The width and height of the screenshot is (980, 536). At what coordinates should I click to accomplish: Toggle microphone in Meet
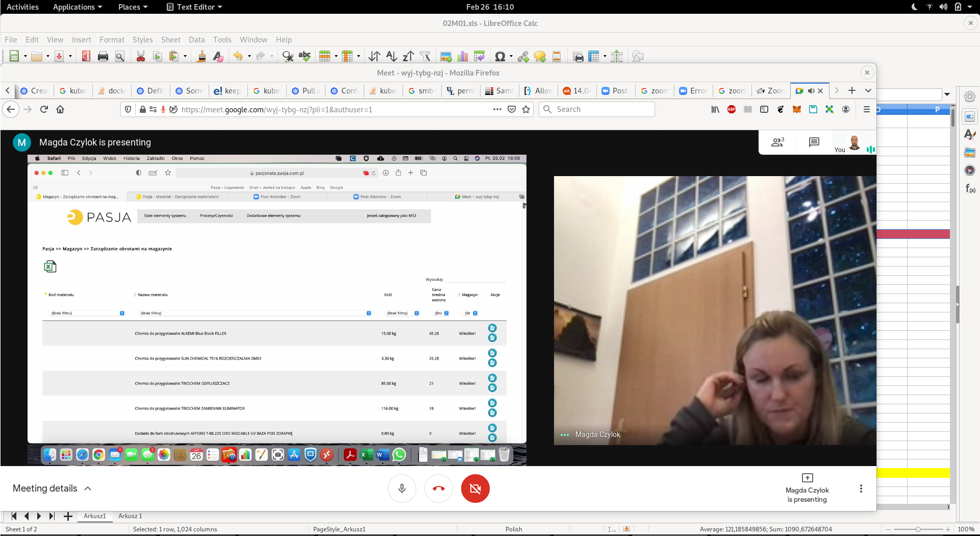coord(402,489)
